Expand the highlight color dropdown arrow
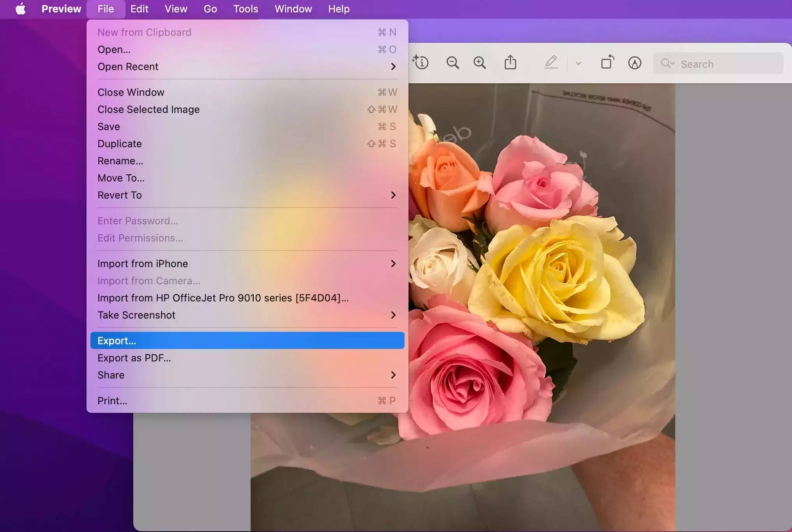 click(x=578, y=63)
